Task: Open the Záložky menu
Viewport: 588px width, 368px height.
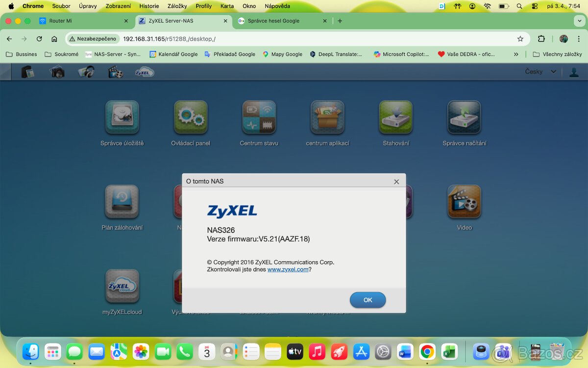Action: coord(177,6)
